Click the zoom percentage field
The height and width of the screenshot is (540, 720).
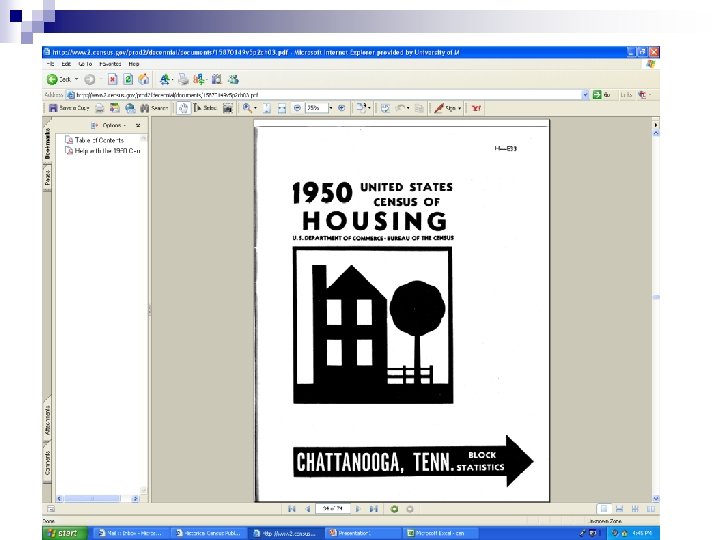pos(316,108)
